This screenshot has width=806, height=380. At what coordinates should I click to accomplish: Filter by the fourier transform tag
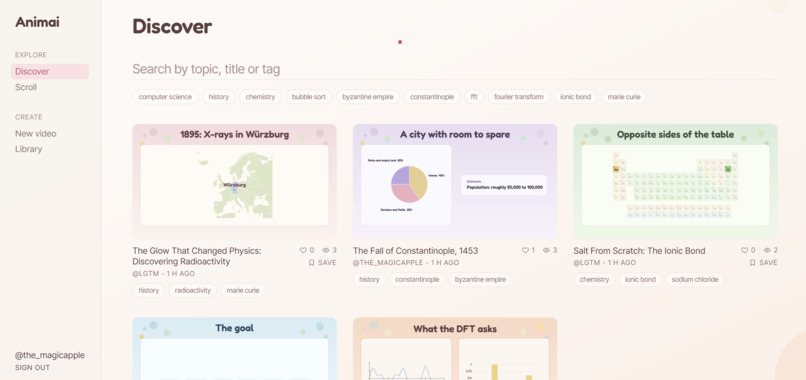point(519,97)
